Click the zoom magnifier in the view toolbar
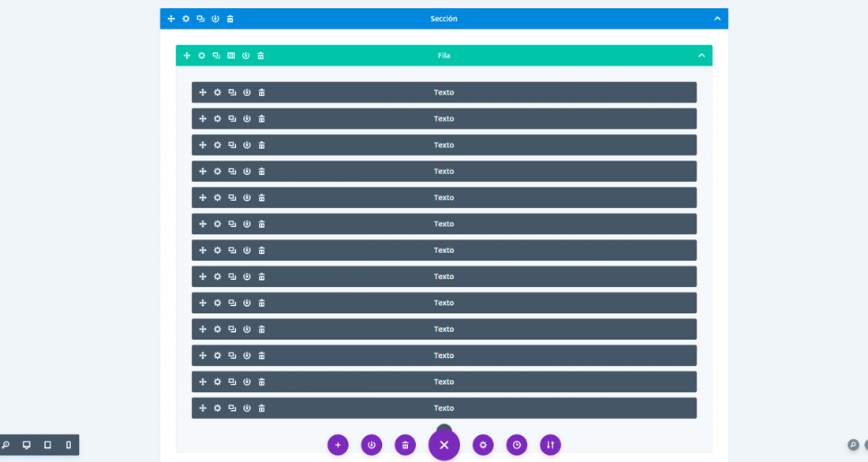This screenshot has width=868, height=462. pyautogui.click(x=6, y=445)
